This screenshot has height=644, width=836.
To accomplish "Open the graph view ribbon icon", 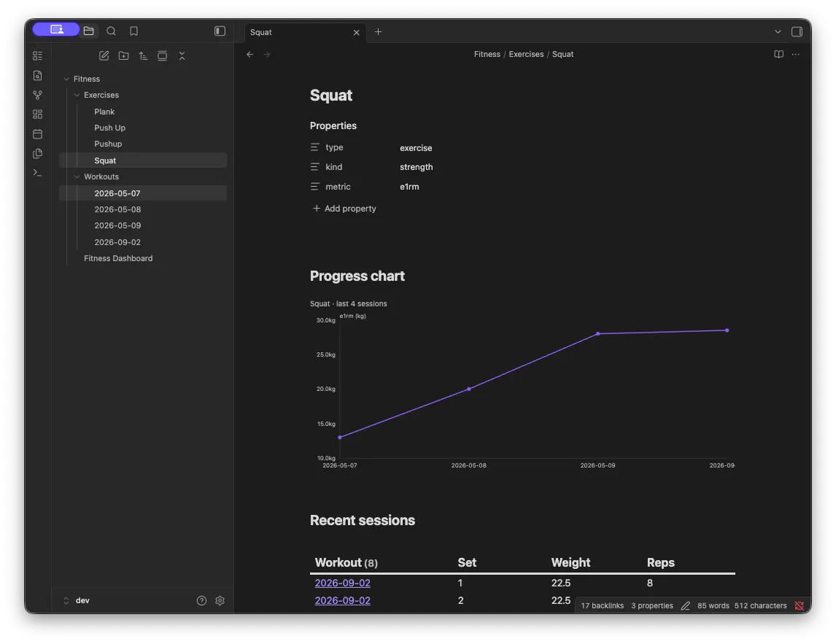I will [37, 95].
